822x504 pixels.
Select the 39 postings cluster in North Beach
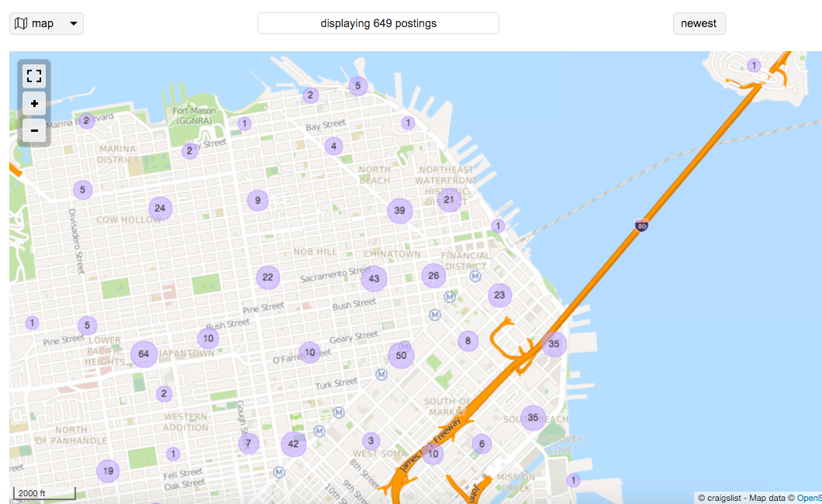(399, 211)
